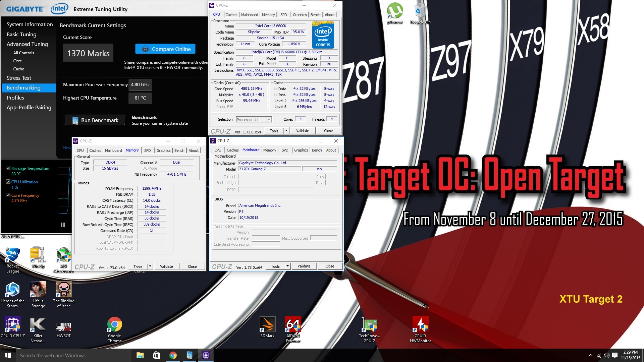Open App-Profile Pairing in XTU
Screen dimensions: 644x362
(29, 107)
